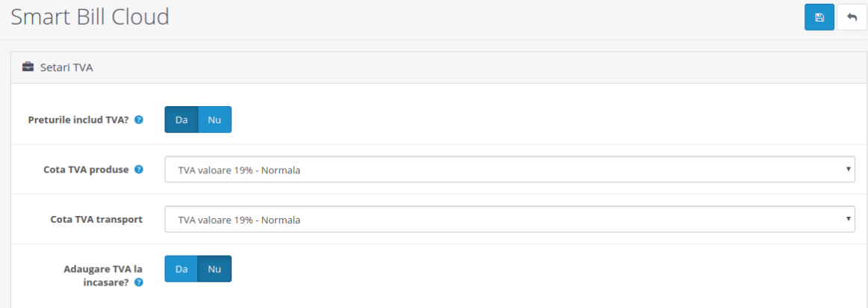This screenshot has width=868, height=308.
Task: Click the back arrow icon button
Action: click(x=852, y=17)
